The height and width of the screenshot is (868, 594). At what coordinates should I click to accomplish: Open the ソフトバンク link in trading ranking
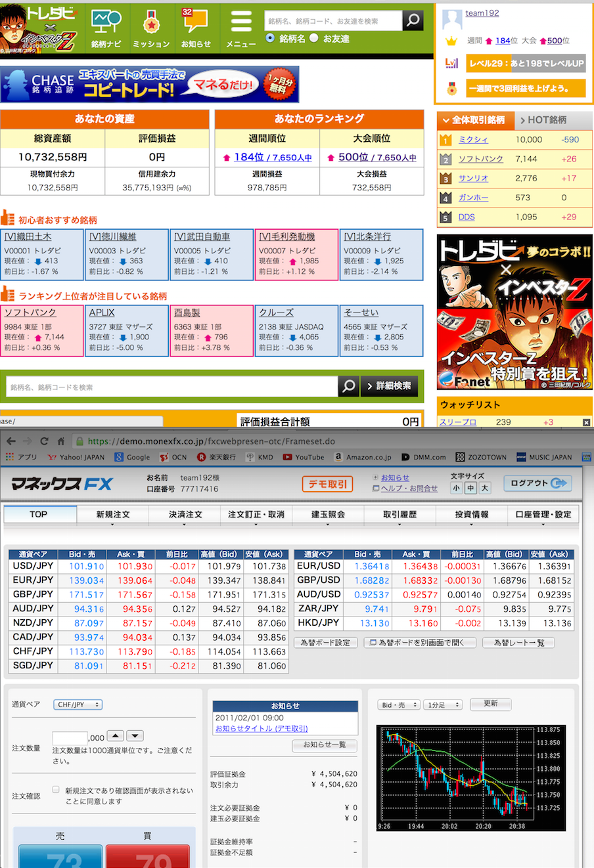pyautogui.click(x=481, y=159)
